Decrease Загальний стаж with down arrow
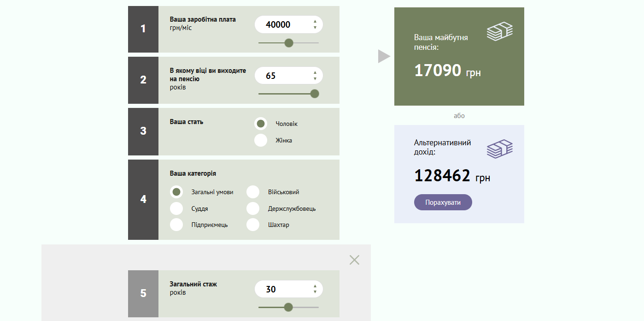This screenshot has height=321, width=644. pos(315,292)
